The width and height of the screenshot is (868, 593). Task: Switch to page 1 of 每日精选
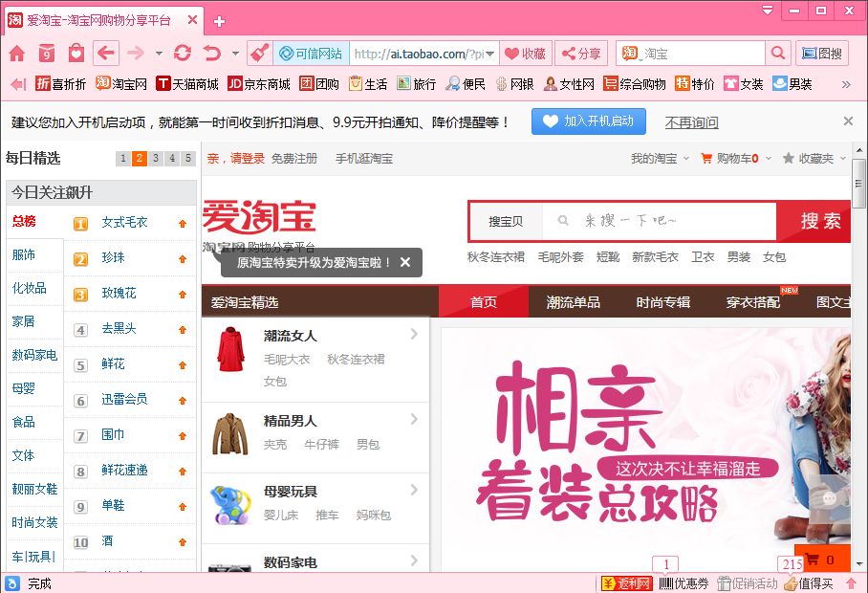[x=123, y=159]
